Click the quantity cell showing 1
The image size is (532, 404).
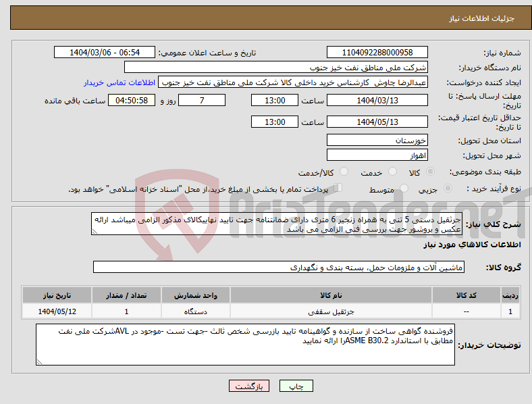click(126, 311)
